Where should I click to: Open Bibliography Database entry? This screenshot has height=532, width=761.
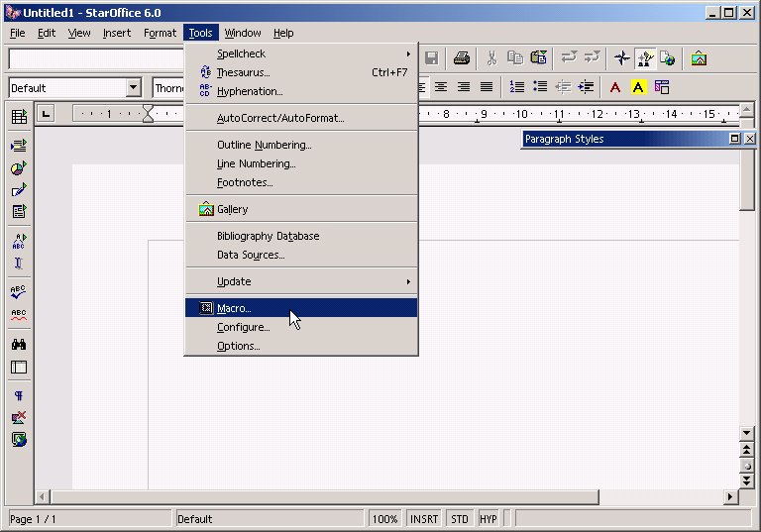[301, 236]
